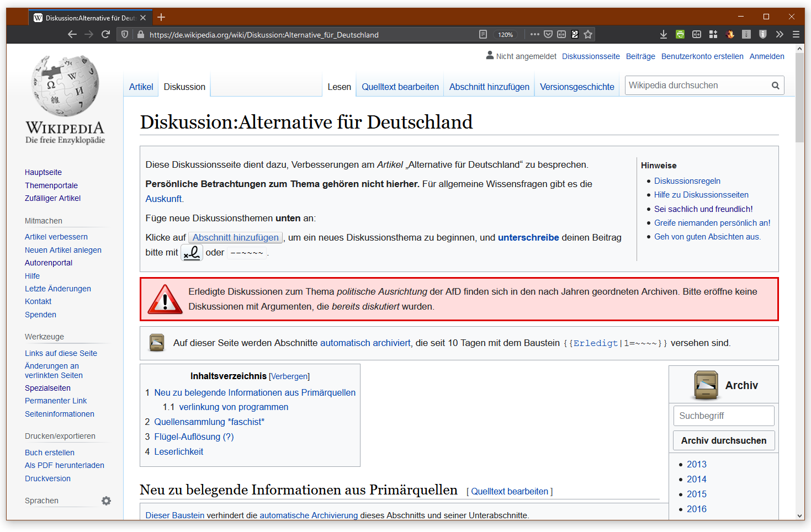811x532 pixels.
Task: Open the page actions three-dot menu
Action: 534,34
